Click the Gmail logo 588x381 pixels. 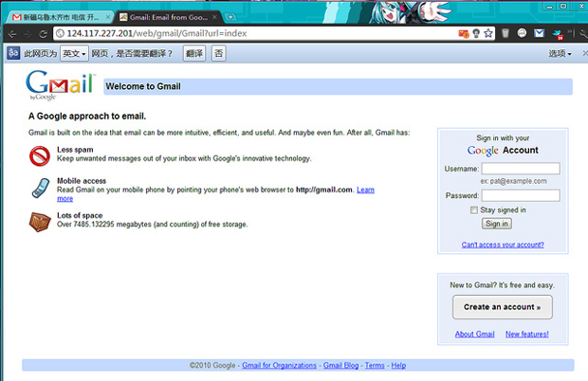point(61,85)
